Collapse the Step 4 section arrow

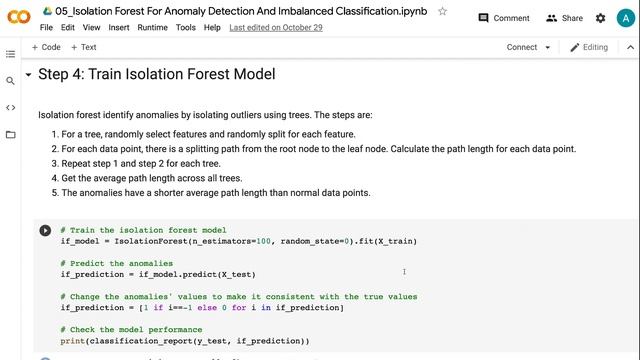[28, 75]
